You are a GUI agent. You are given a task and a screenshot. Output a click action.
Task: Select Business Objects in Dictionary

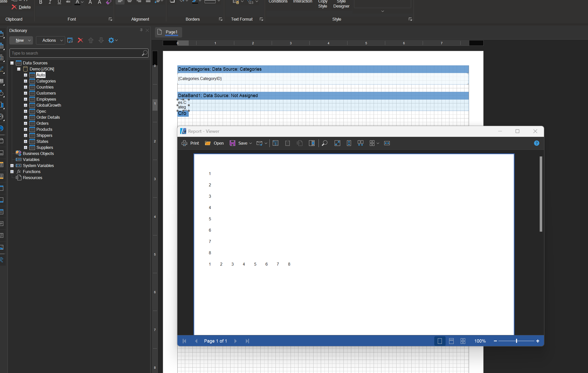[38, 153]
